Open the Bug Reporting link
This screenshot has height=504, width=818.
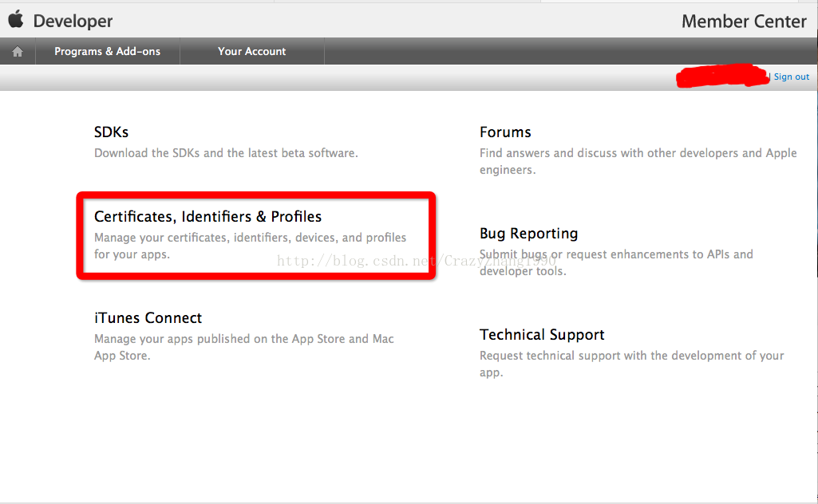click(528, 234)
